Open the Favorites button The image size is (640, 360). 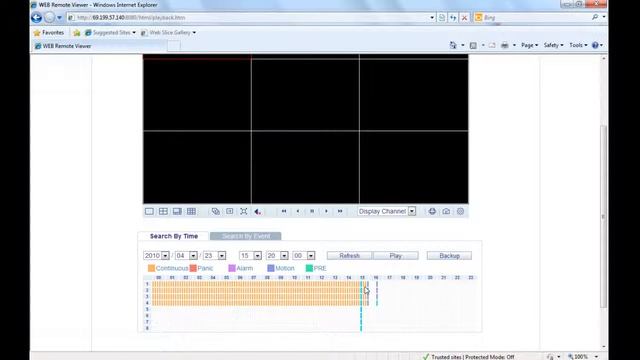pos(49,33)
